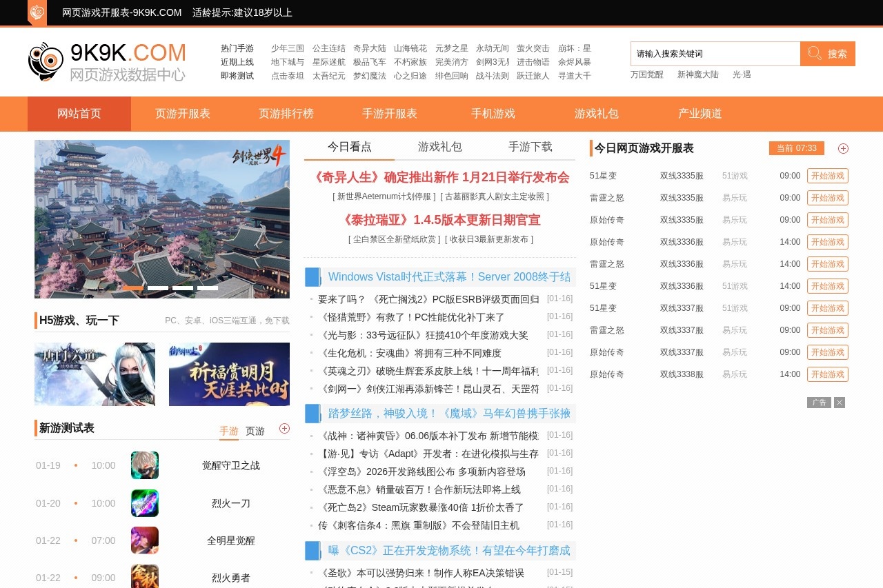The image size is (883, 588).
Task: Click 易乐玩 platform in 雷霆之怒 3335服 row
Action: pyautogui.click(x=735, y=198)
